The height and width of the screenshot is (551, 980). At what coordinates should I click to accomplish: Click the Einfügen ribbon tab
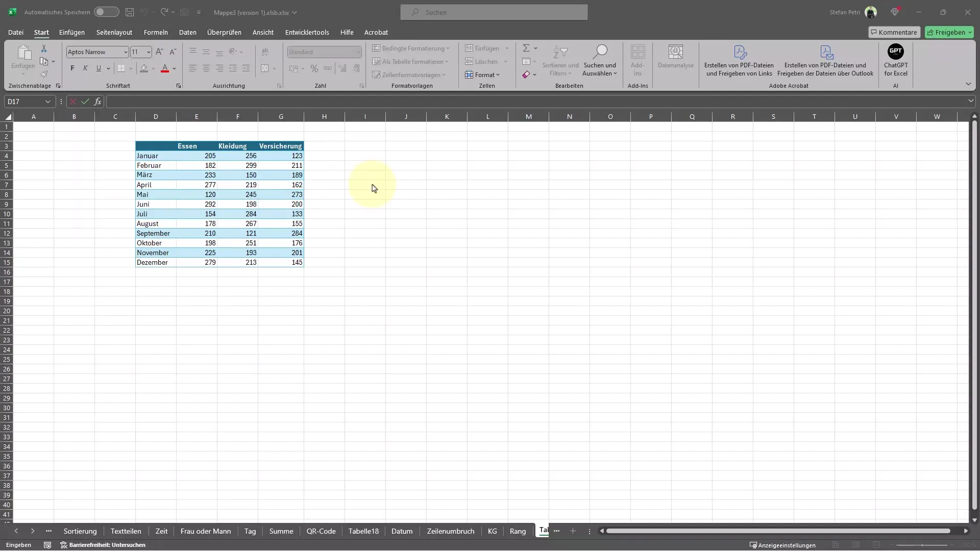pyautogui.click(x=72, y=32)
